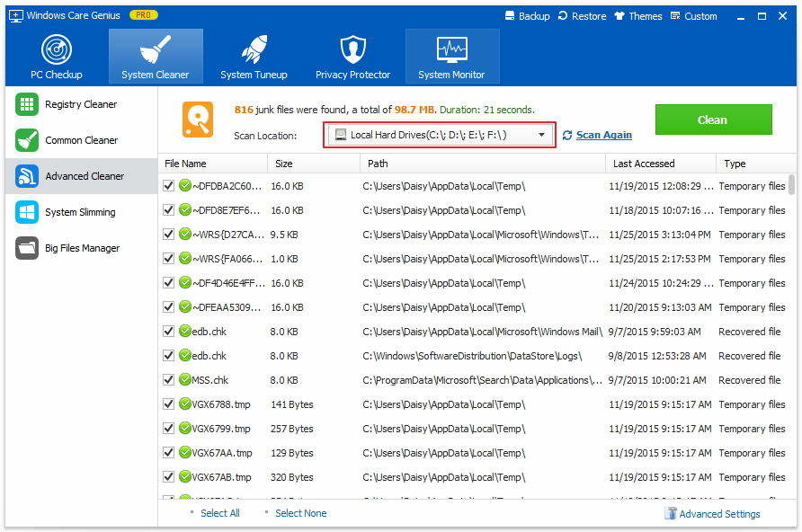
Task: Uncheck the ~DFD8E7EF6 file checkbox
Action: 168,209
